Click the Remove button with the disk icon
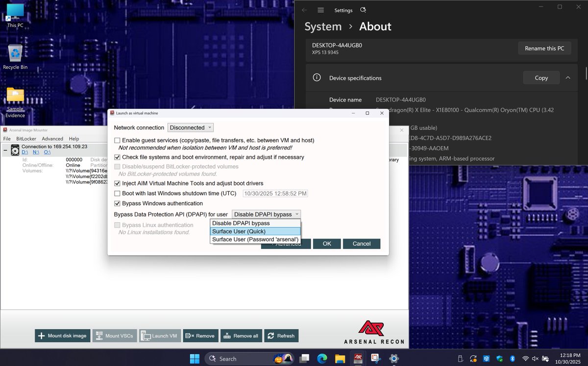 tap(200, 336)
